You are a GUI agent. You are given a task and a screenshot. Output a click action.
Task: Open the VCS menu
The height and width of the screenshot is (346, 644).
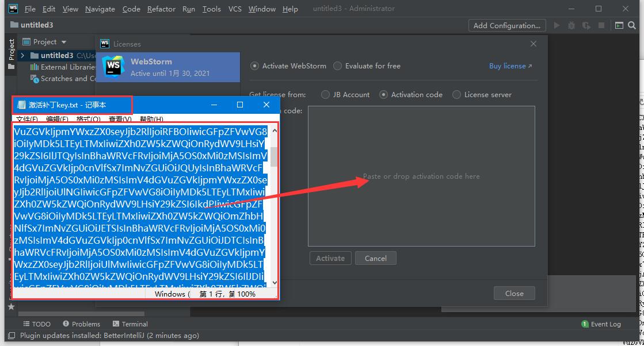pyautogui.click(x=235, y=9)
